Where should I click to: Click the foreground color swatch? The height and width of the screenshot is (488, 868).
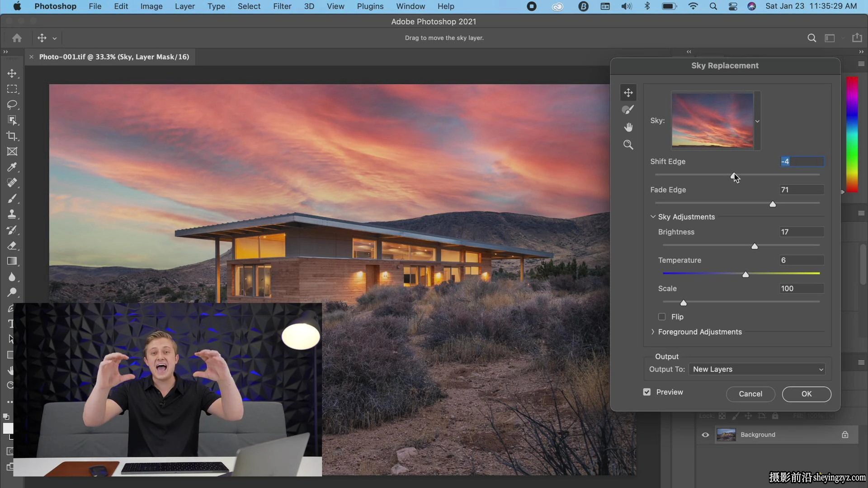[x=8, y=428]
